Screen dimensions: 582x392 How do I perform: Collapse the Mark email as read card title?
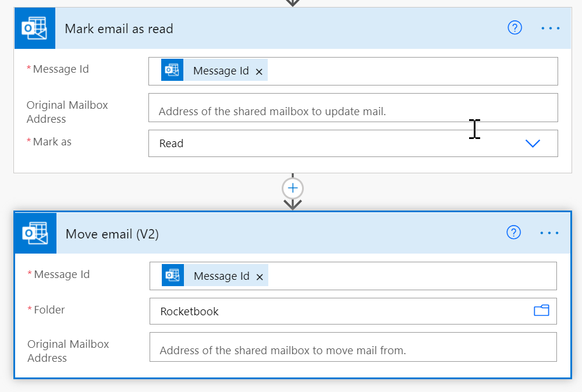tap(119, 28)
